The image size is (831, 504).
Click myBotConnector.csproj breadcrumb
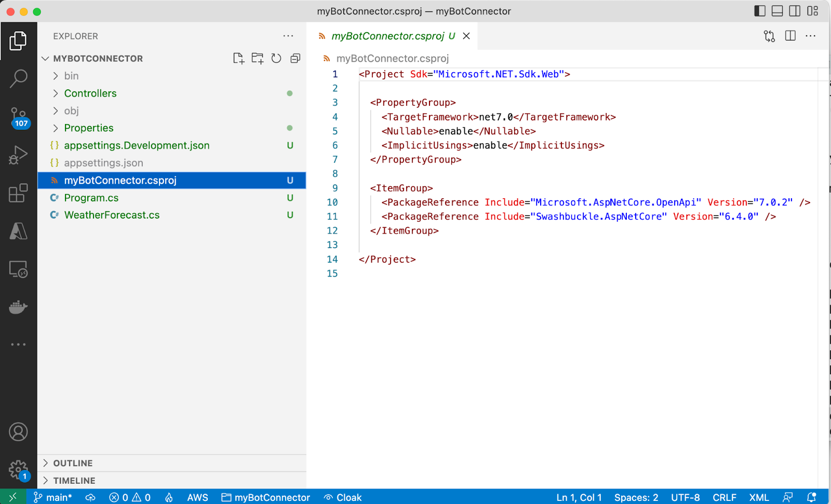[392, 58]
